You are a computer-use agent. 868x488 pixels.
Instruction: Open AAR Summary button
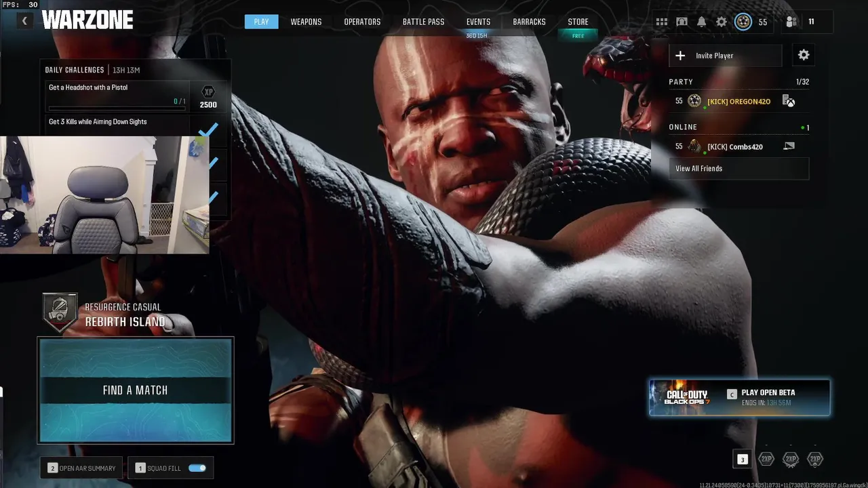click(x=83, y=468)
